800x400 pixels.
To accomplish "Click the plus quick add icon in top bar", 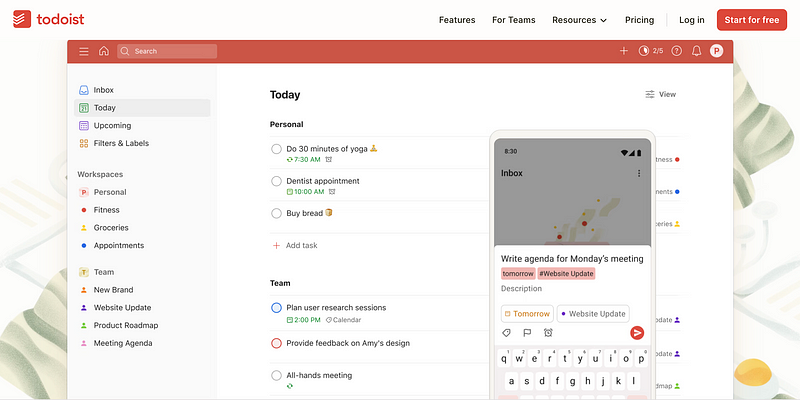I will tap(623, 51).
